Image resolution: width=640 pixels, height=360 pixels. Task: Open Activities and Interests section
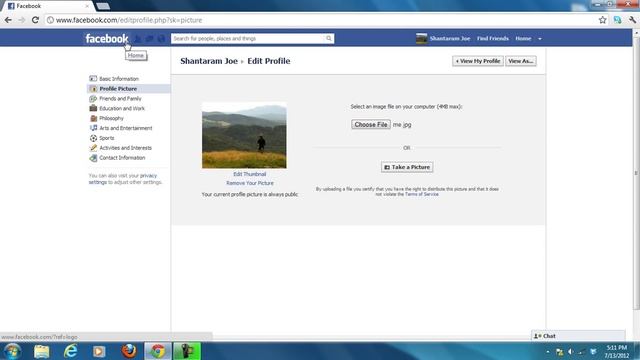125,148
